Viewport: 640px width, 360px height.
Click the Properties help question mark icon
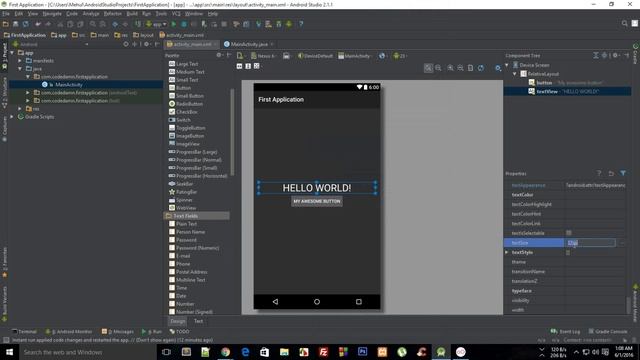click(599, 173)
